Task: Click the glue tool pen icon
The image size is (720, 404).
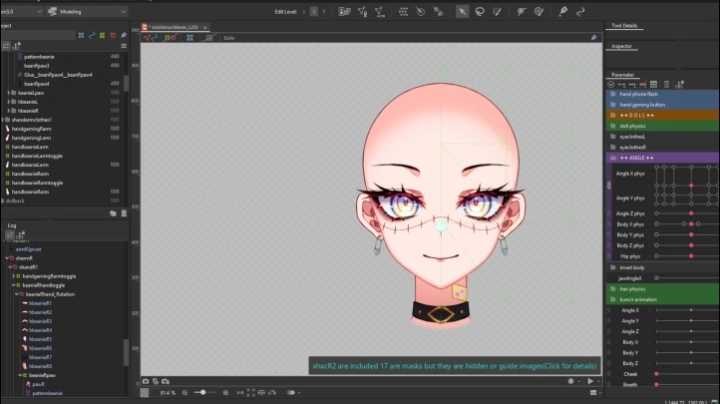Action: point(563,12)
